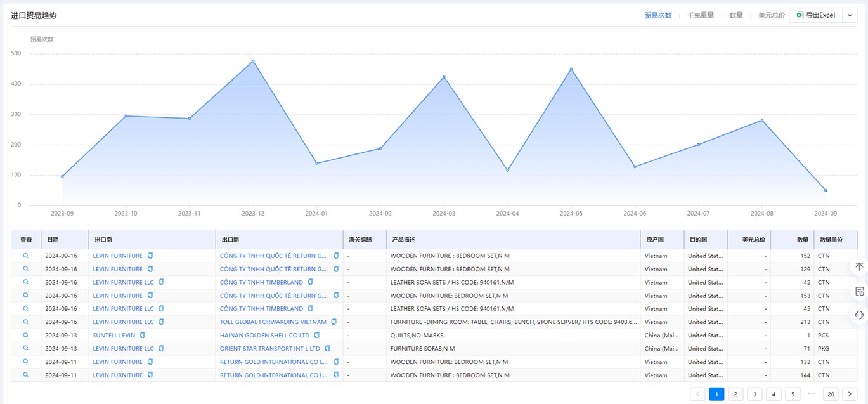Switch chart to 千克重量 tab
This screenshot has height=404, width=868.
coord(700,15)
